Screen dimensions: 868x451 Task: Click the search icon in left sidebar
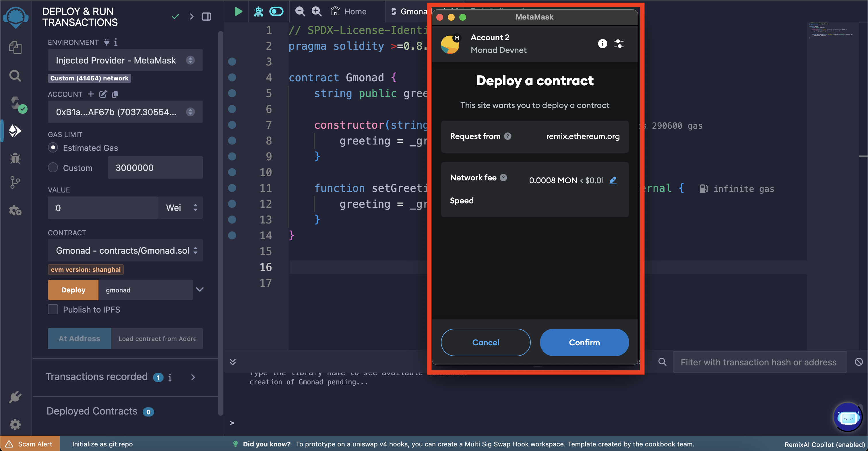click(x=15, y=75)
